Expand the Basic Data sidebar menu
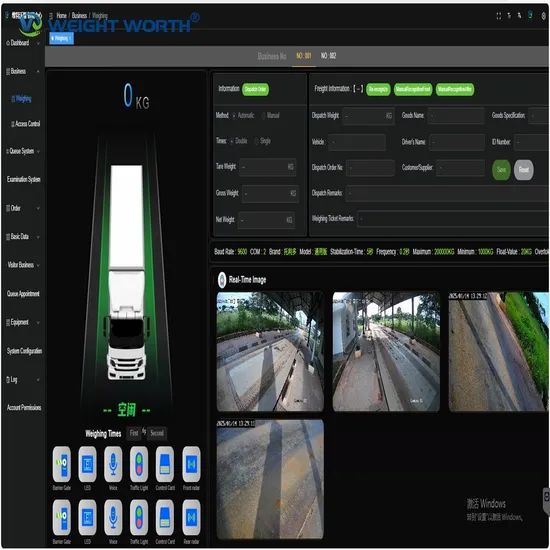The height and width of the screenshot is (550, 550). pyautogui.click(x=23, y=237)
